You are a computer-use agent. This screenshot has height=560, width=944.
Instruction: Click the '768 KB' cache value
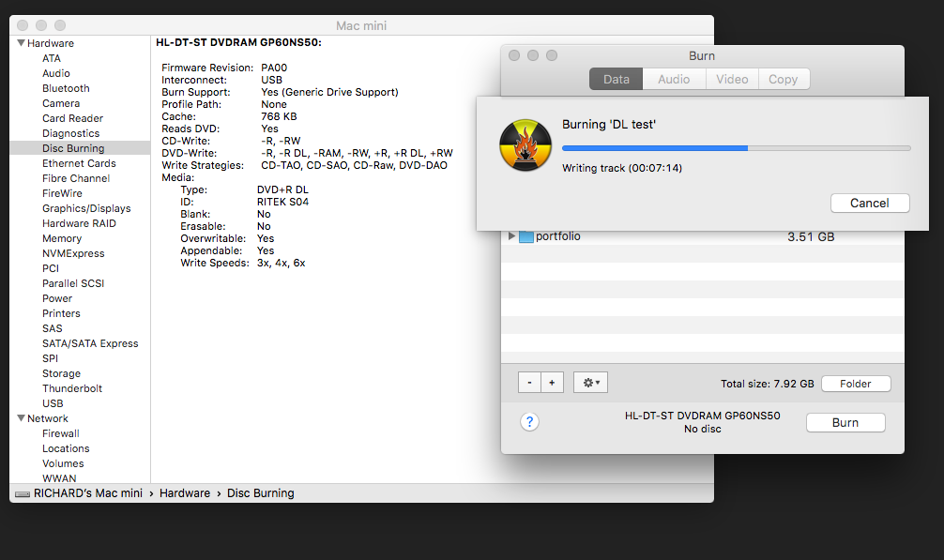[x=279, y=116]
